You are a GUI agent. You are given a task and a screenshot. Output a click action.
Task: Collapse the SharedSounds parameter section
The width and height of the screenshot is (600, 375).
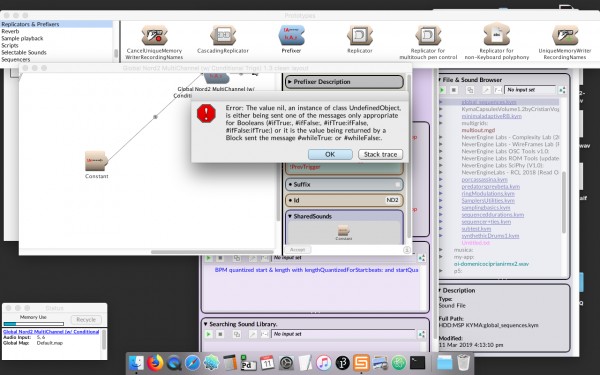point(290,216)
